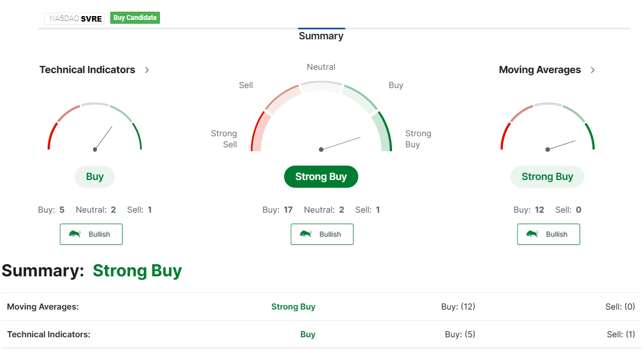Click the dark green Strong Buy pill

321,177
